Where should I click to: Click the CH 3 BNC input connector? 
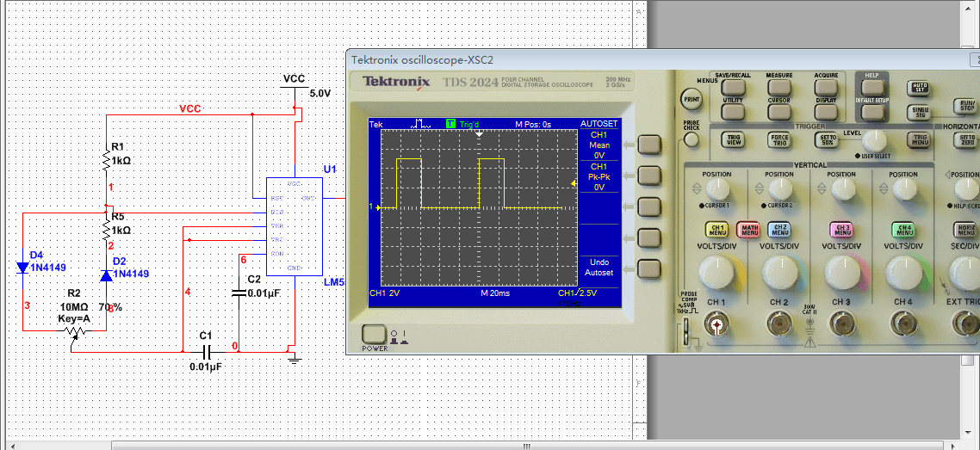click(841, 324)
